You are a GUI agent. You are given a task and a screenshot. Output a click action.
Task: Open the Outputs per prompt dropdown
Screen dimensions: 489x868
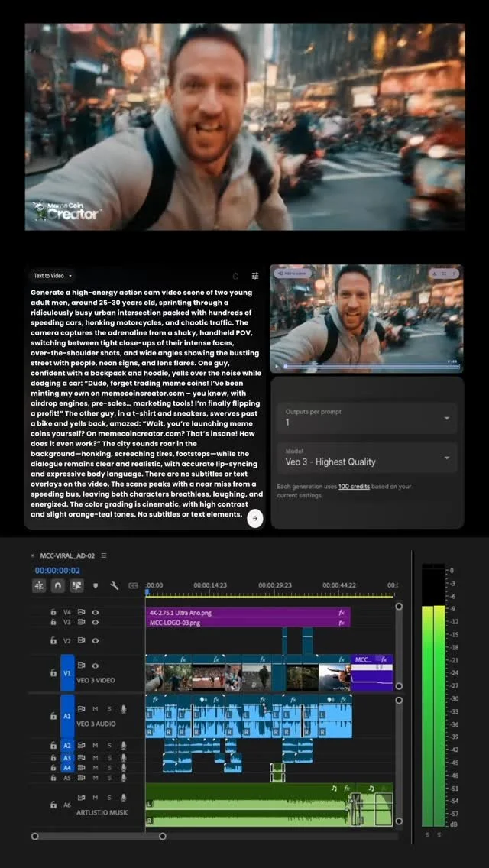click(x=368, y=417)
